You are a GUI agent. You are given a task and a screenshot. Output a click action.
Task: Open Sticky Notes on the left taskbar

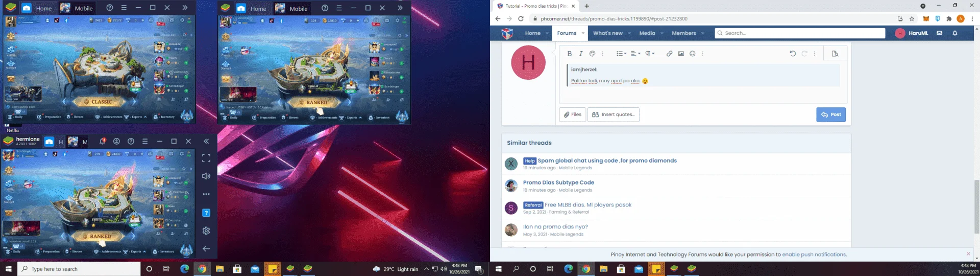273,269
